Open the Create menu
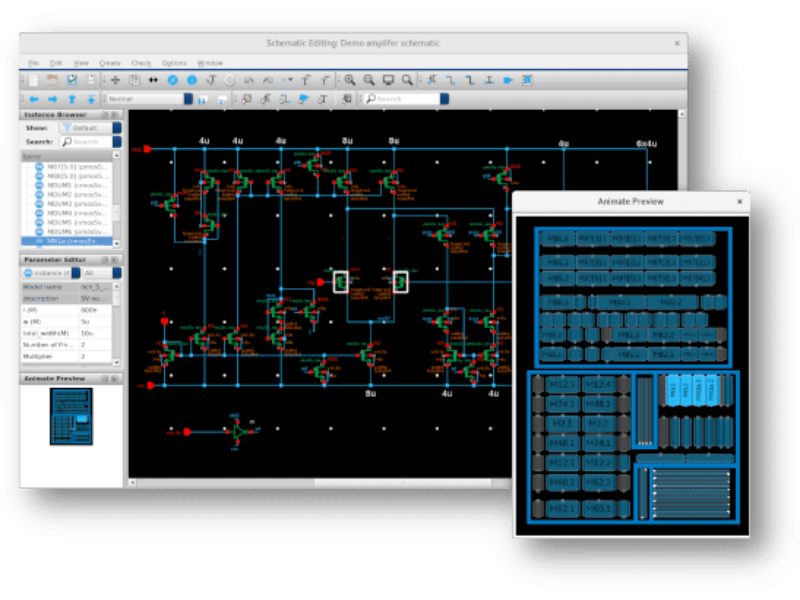The width and height of the screenshot is (800, 600). (x=110, y=63)
